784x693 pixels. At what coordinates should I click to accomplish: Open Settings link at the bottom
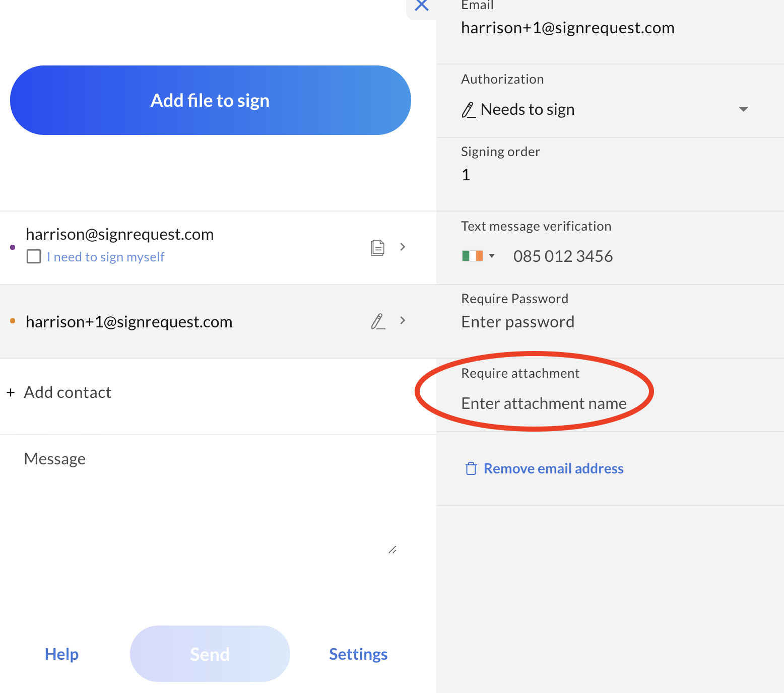tap(358, 654)
